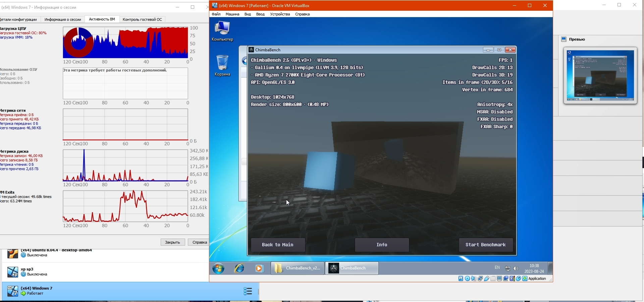Click Back to Main button
Viewport: 644px width, 302px height.
[x=278, y=245]
